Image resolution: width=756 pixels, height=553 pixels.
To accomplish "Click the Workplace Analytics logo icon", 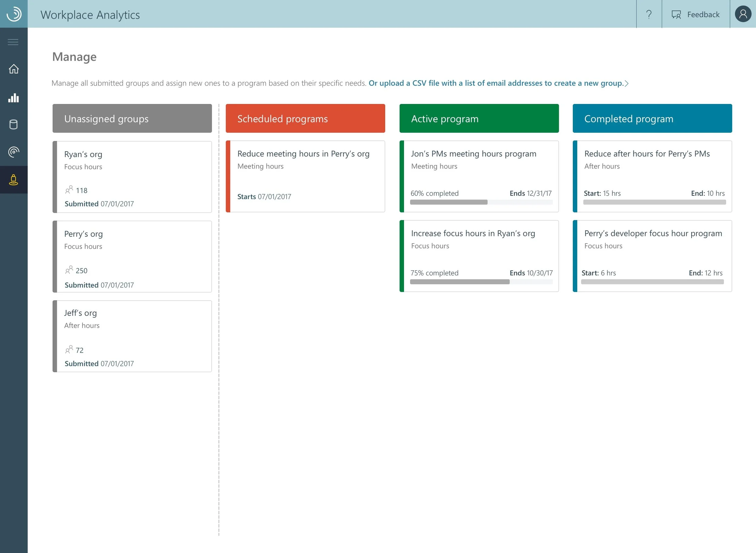I will (x=13, y=14).
